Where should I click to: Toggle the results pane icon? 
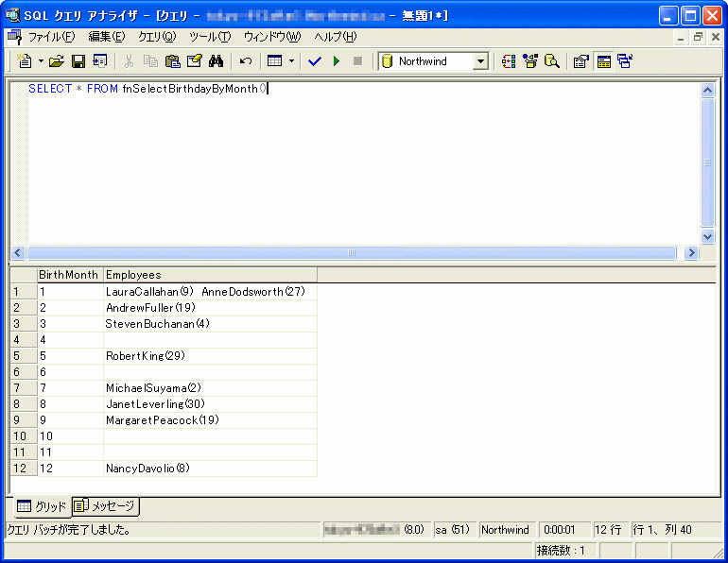pos(603,61)
